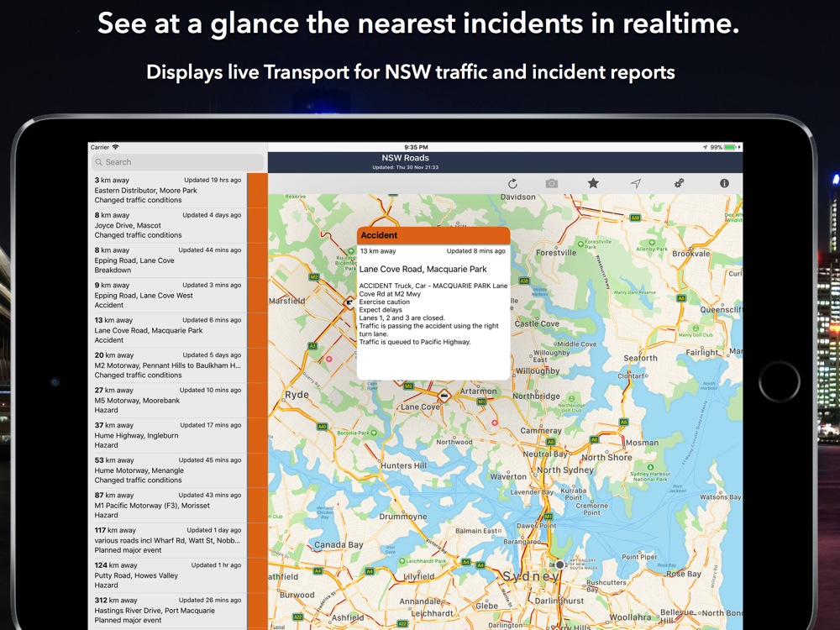The height and width of the screenshot is (630, 840).
Task: Tap the Ryde label on the map
Action: click(297, 395)
